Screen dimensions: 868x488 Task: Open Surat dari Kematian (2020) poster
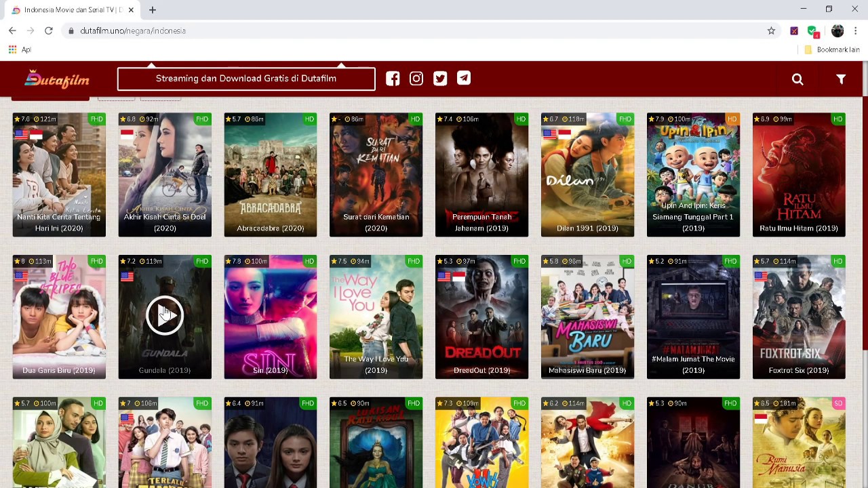tap(376, 175)
